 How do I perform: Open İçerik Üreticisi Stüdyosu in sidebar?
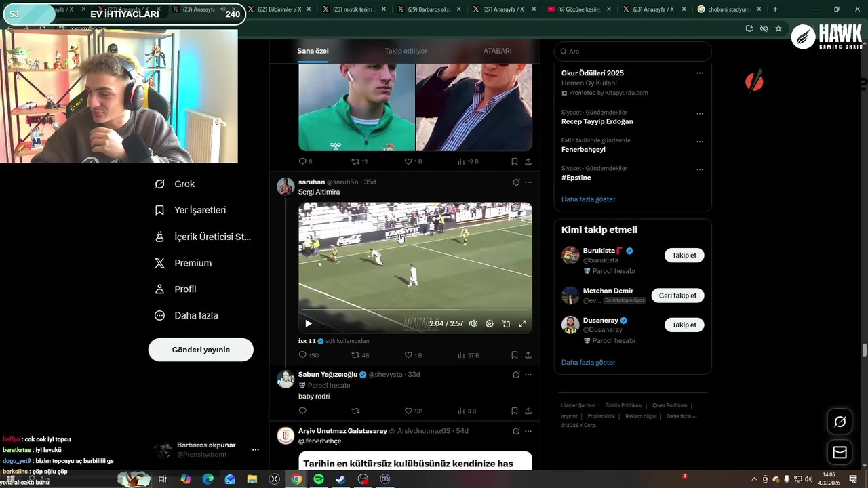pyautogui.click(x=203, y=237)
